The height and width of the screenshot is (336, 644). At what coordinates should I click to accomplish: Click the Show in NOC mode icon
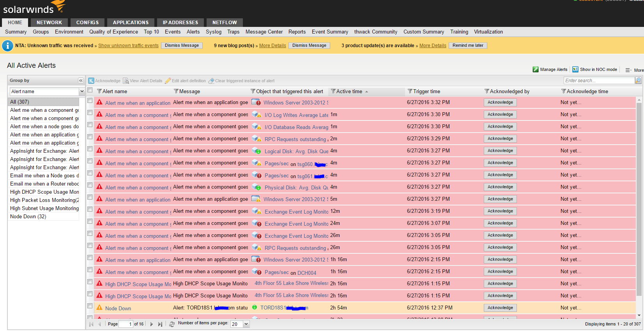click(575, 69)
